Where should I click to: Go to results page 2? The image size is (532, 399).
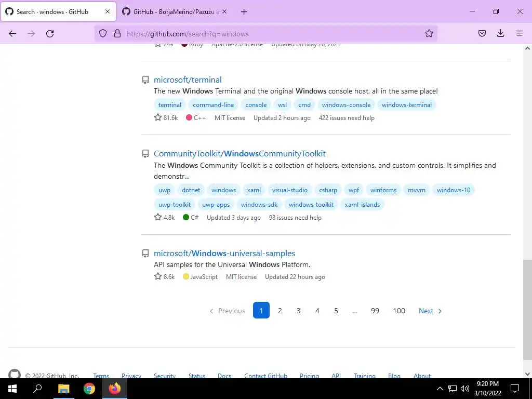(280, 311)
